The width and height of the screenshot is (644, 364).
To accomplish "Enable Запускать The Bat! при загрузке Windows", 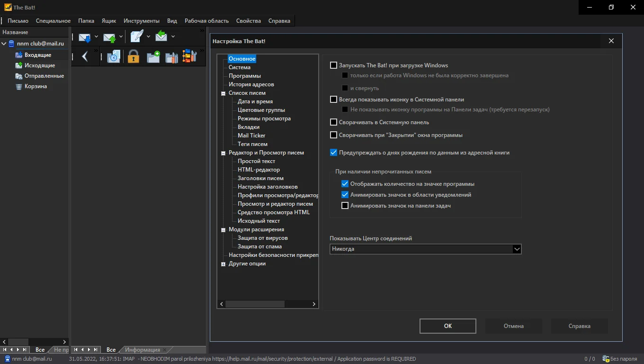I will click(x=333, y=65).
